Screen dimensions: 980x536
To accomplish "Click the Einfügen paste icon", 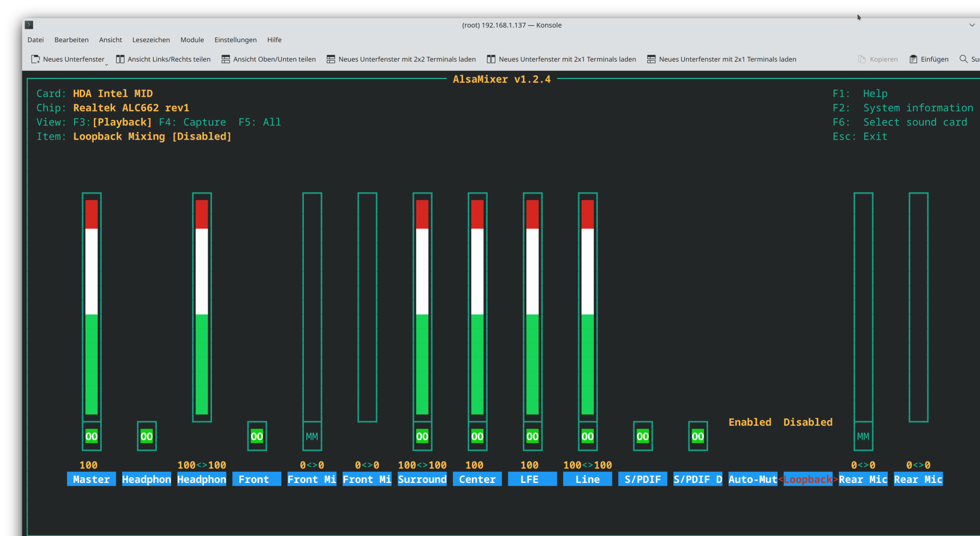I will (913, 59).
